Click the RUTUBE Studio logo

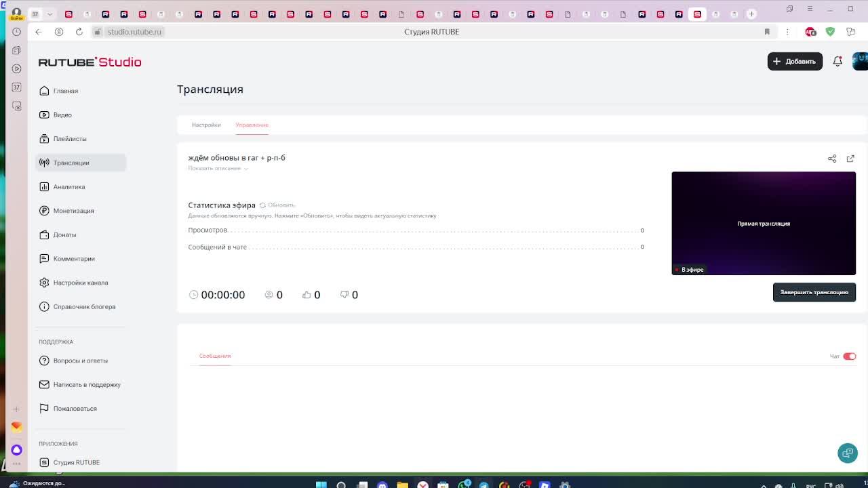[x=90, y=62]
